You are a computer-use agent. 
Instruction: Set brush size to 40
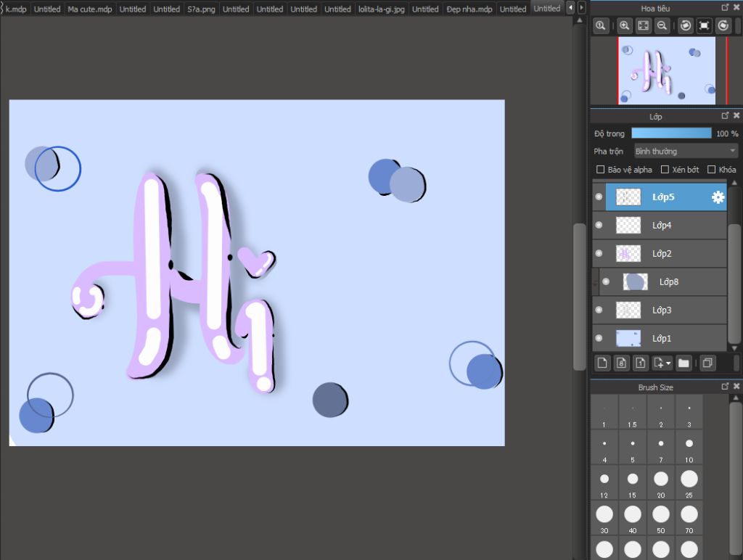click(x=633, y=519)
